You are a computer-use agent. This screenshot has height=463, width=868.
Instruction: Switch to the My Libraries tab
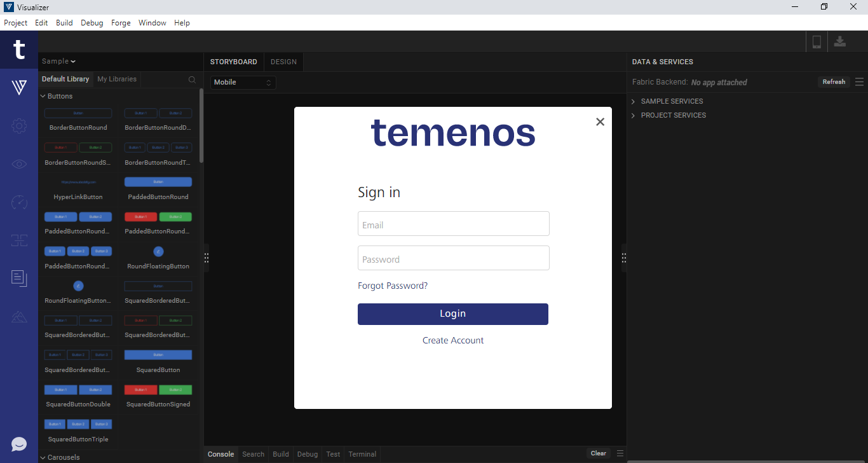pos(117,79)
